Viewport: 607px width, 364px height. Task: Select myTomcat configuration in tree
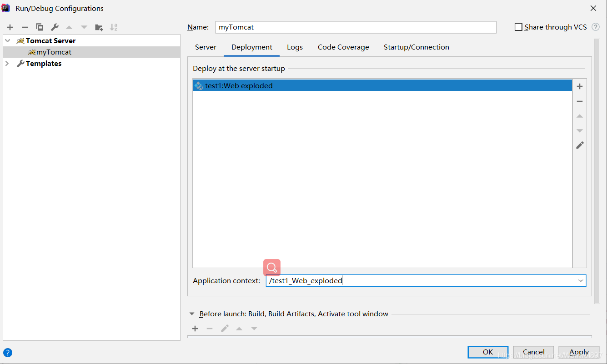(91, 52)
